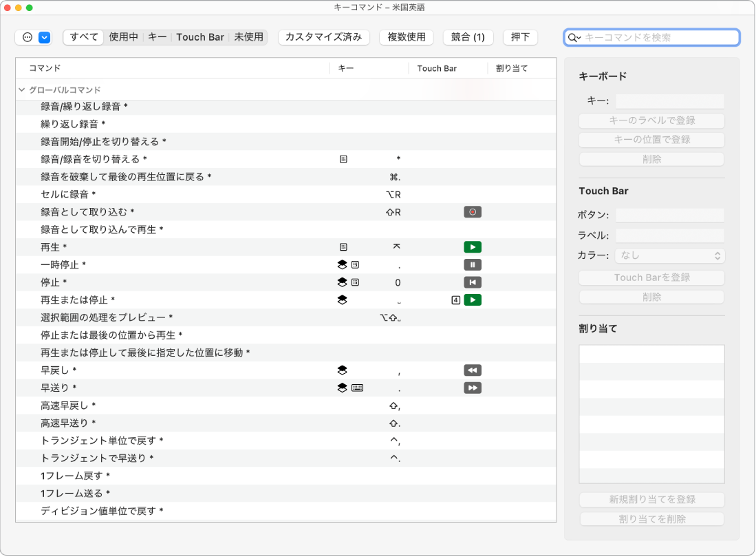Click the record Touch Bar icon
This screenshot has height=557, width=756.
pyautogui.click(x=473, y=212)
